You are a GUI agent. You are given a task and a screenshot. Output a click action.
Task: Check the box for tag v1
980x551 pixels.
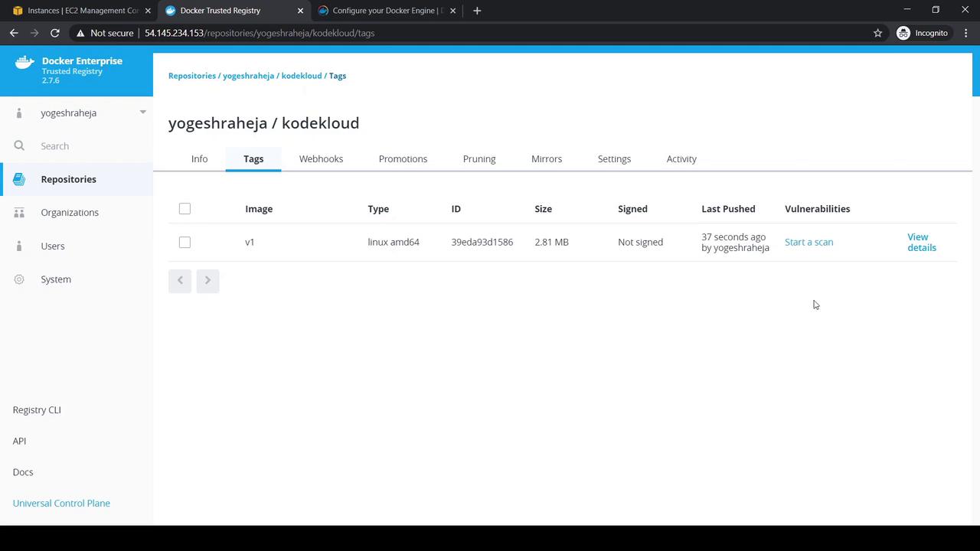pyautogui.click(x=185, y=243)
